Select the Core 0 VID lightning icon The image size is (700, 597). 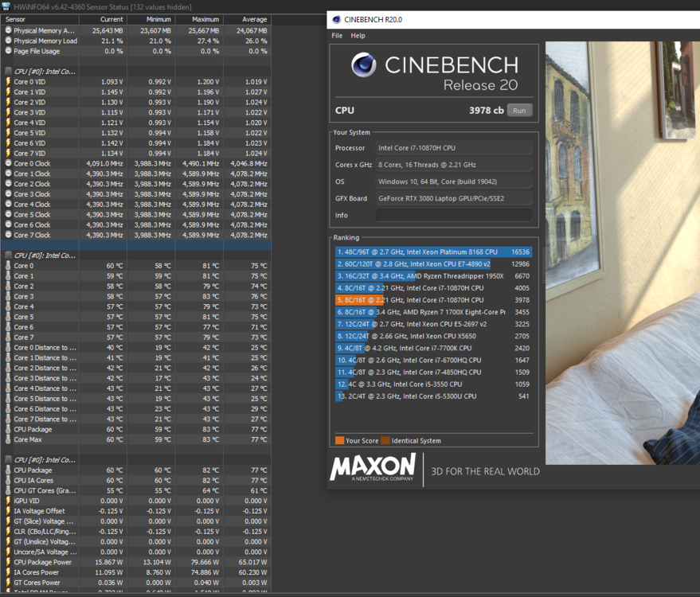point(8,82)
